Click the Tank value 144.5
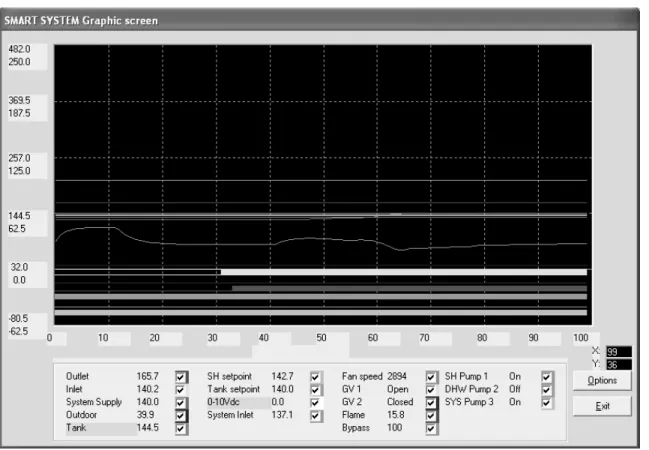This screenshot has width=649, height=450. 148,428
